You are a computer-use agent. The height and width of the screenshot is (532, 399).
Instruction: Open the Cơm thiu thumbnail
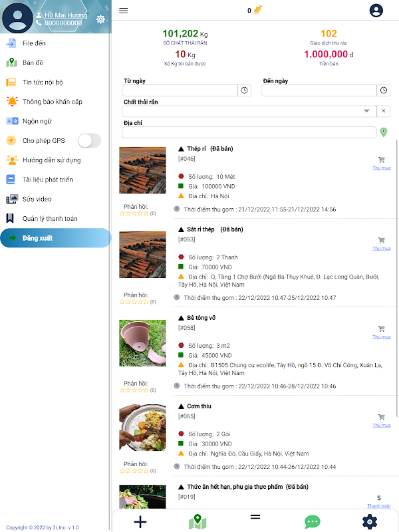coord(142,428)
